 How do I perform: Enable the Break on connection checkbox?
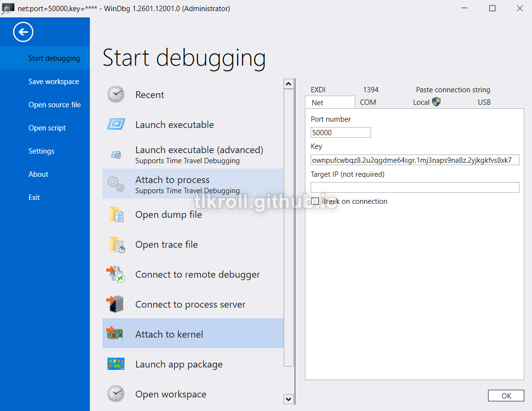[x=315, y=201]
